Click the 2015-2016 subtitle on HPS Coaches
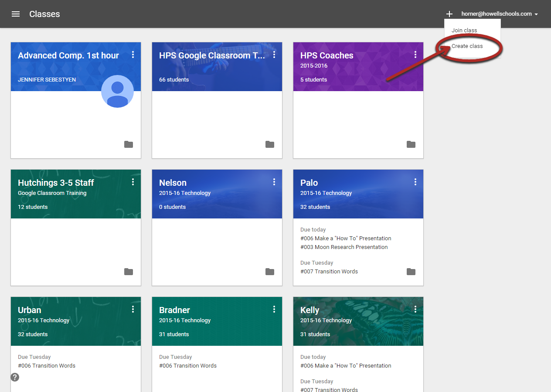This screenshot has height=392, width=551. click(x=314, y=66)
